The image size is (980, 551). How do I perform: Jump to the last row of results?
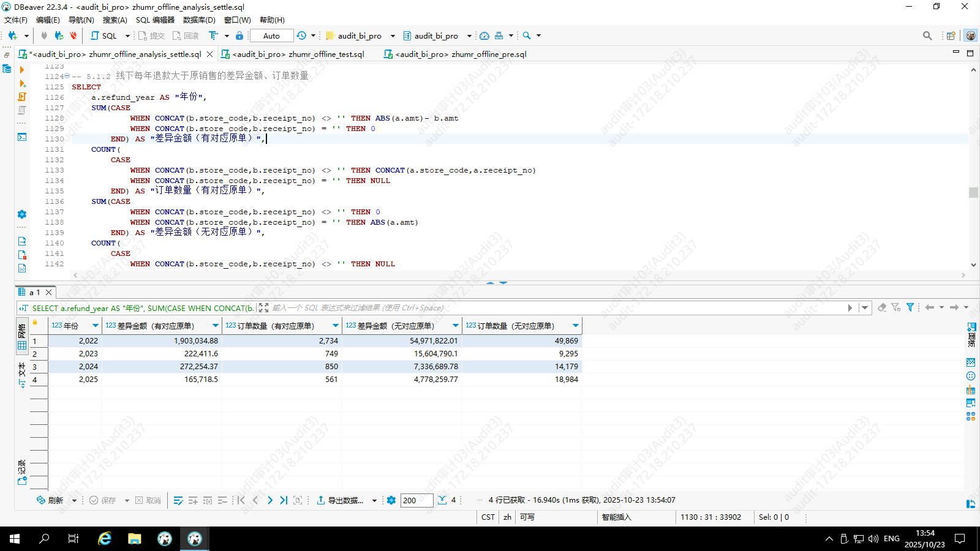[284, 500]
